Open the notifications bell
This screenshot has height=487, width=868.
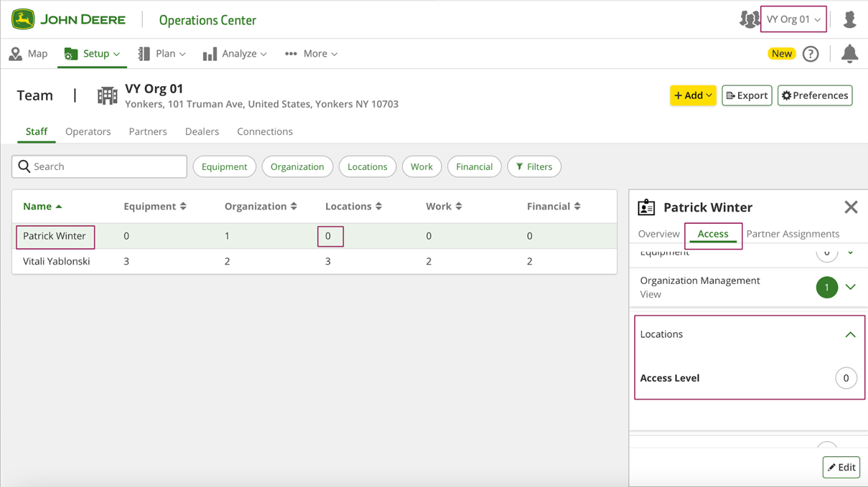tap(849, 54)
